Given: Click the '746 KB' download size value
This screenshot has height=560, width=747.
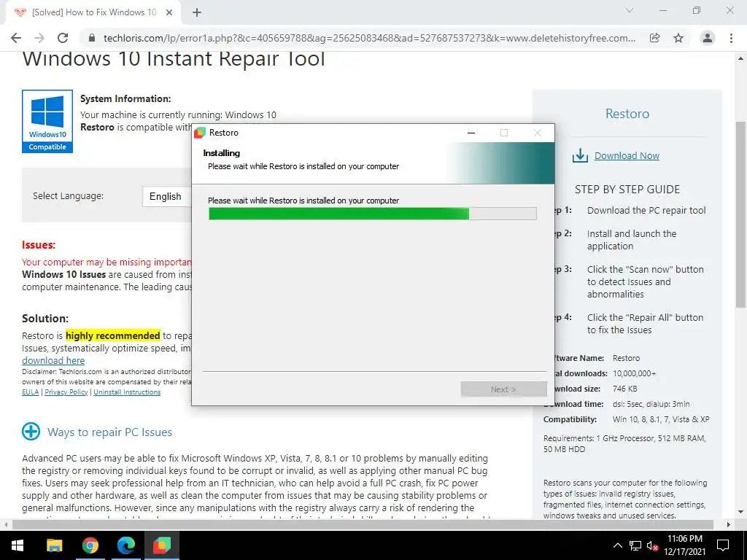Looking at the screenshot, I should pos(624,389).
